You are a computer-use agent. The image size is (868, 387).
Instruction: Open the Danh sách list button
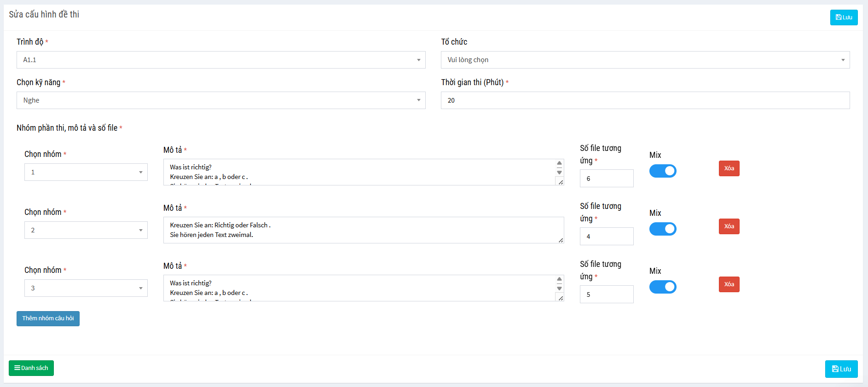click(31, 368)
